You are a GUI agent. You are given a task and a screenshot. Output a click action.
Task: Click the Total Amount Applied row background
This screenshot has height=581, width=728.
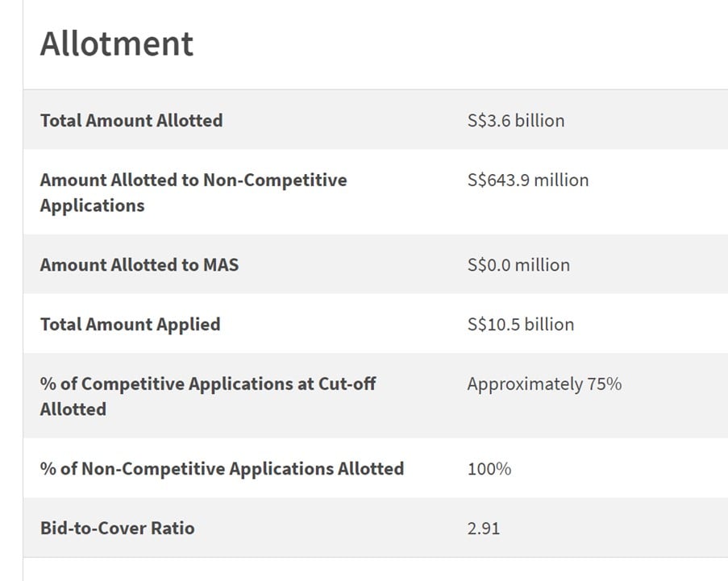(376, 323)
